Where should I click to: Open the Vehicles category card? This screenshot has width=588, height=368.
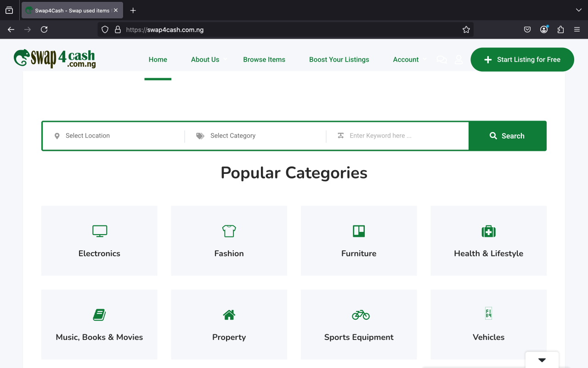(x=488, y=324)
